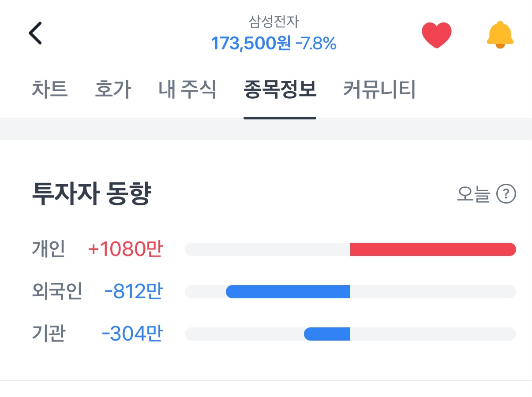Screen dimensions: 532x397
Task: Tap the +1080만 individual value
Action: pyautogui.click(x=125, y=249)
